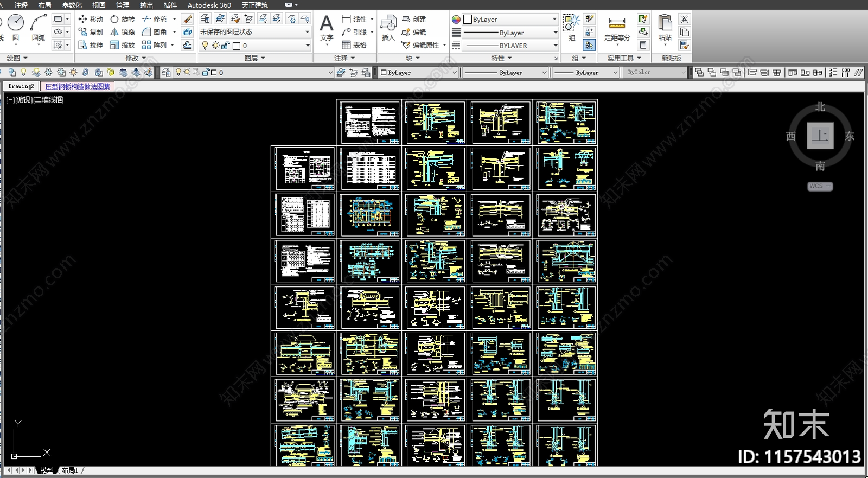Choose the Trim (修剪) tool

tap(155, 19)
